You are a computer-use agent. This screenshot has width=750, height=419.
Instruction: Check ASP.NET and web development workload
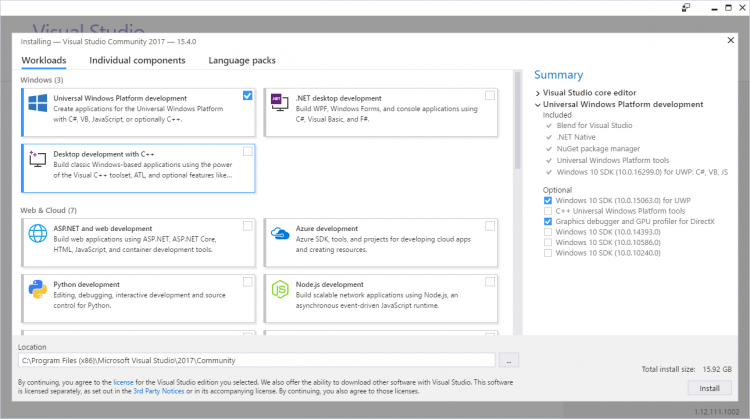(247, 226)
